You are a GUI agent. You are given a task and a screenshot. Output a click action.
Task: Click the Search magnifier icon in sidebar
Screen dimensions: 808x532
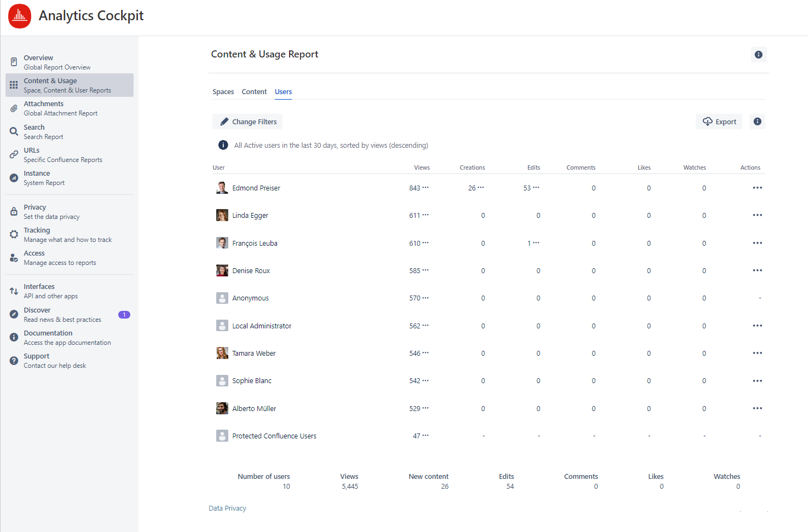14,131
